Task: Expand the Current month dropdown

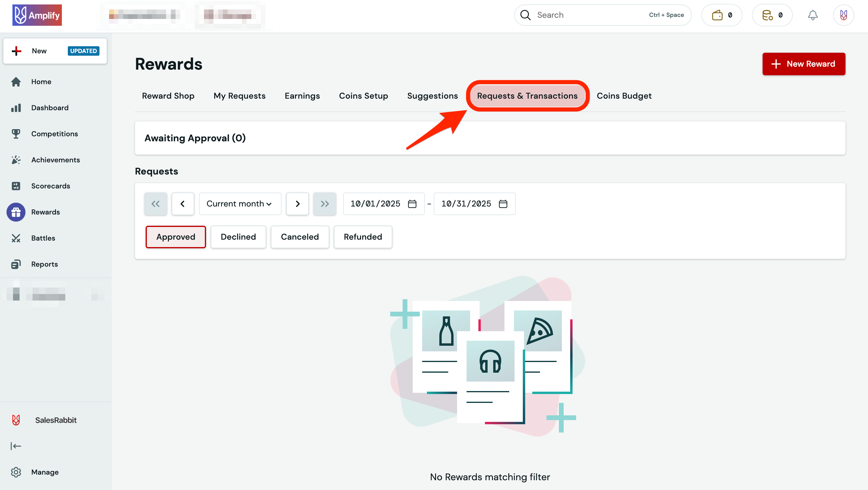Action: pos(239,204)
